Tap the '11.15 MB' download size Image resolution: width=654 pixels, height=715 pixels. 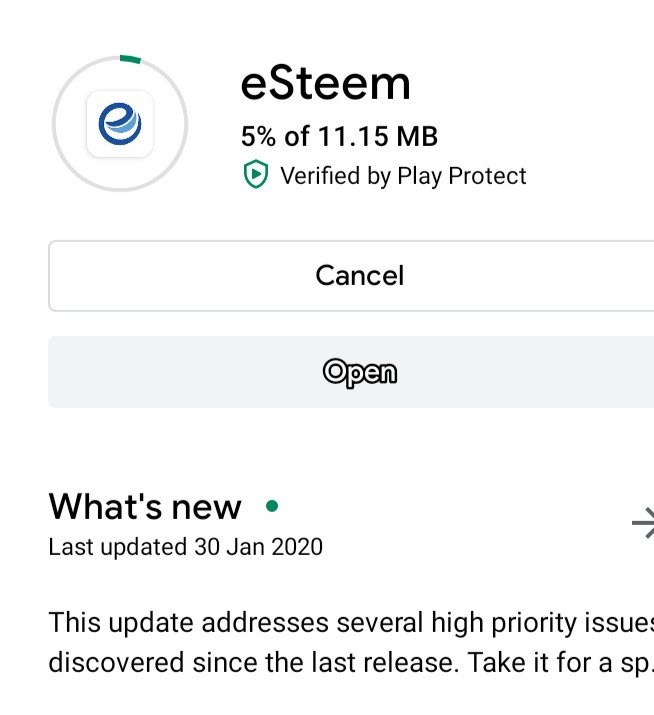[378, 136]
